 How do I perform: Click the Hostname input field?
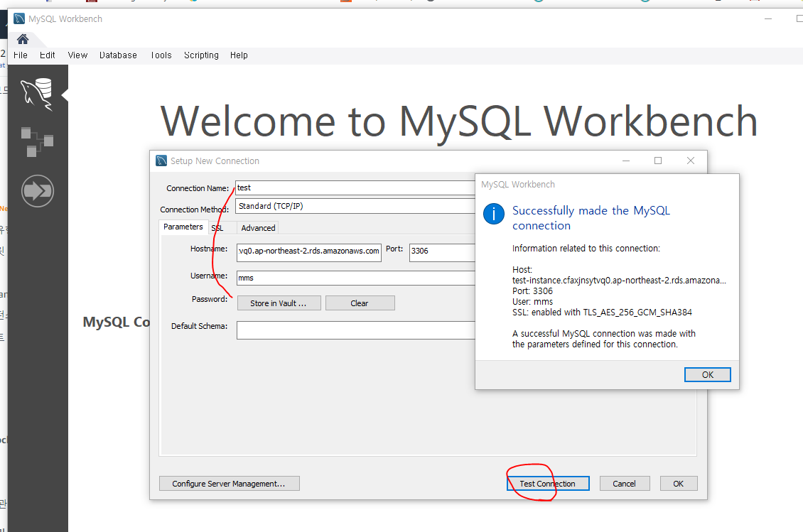pos(309,252)
